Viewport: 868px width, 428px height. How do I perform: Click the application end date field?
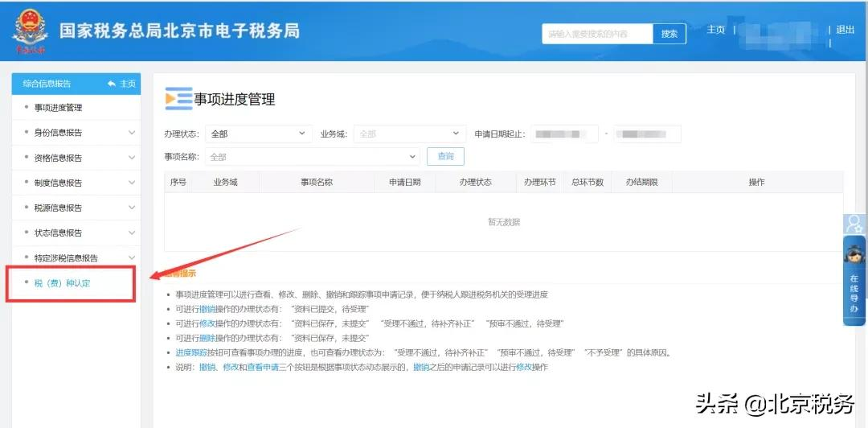[x=647, y=134]
